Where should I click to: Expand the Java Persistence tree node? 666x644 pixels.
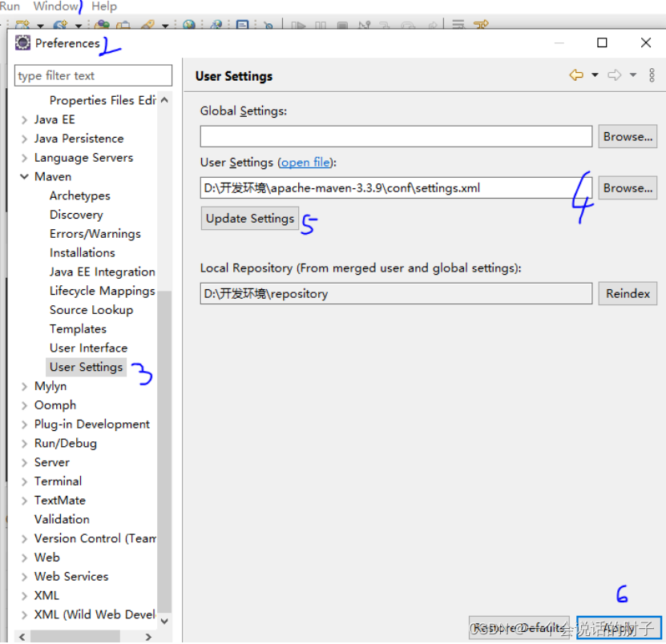(24, 139)
